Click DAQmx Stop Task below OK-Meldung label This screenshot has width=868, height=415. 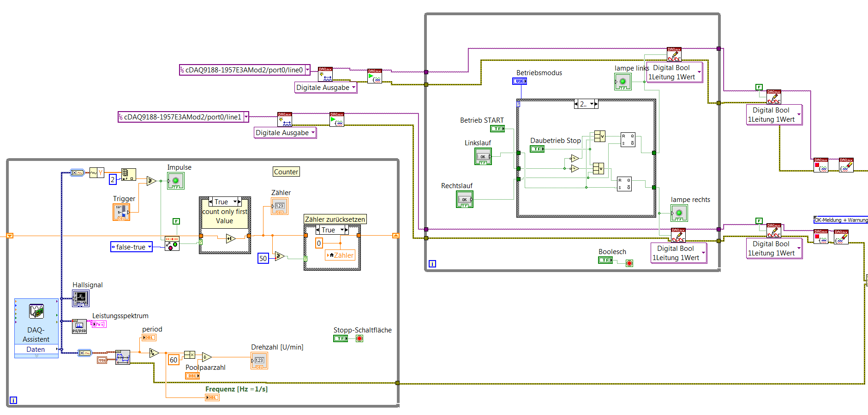pos(821,237)
